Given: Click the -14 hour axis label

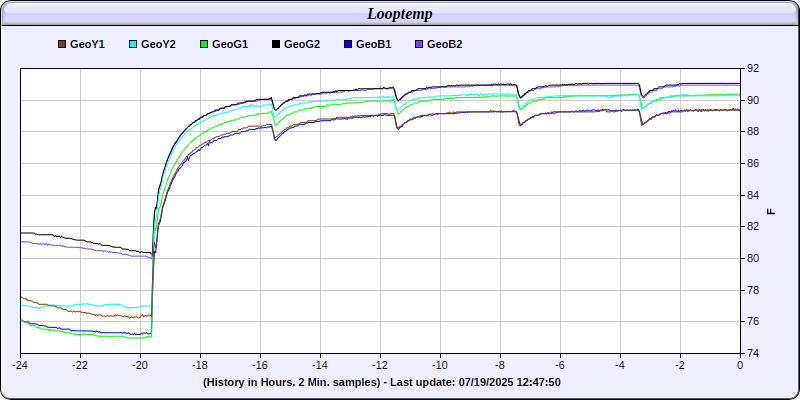Looking at the screenshot, I should 320,365.
